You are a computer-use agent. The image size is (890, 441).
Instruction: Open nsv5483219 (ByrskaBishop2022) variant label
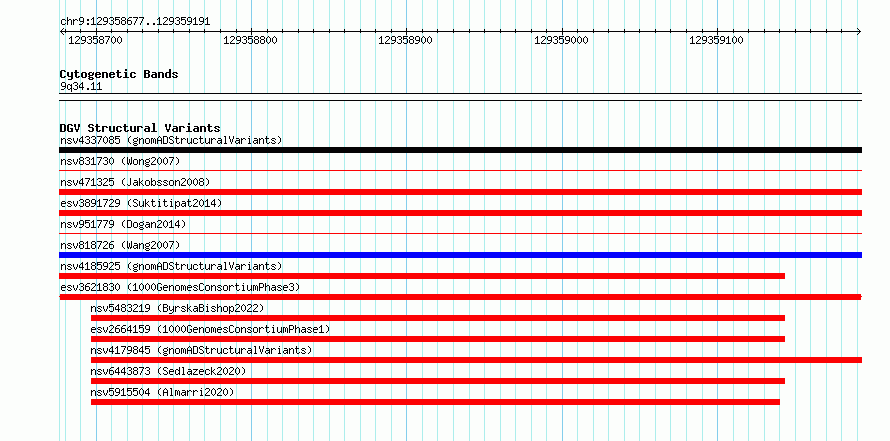click(x=177, y=308)
